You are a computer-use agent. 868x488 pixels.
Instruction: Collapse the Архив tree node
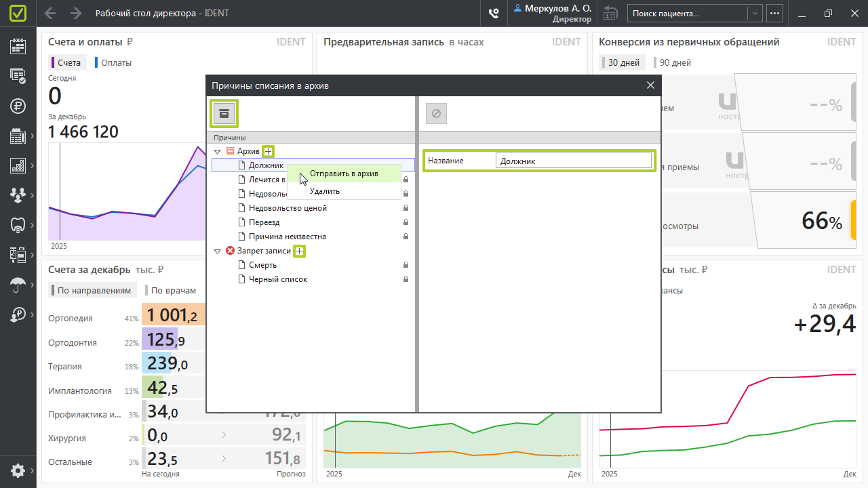(217, 152)
